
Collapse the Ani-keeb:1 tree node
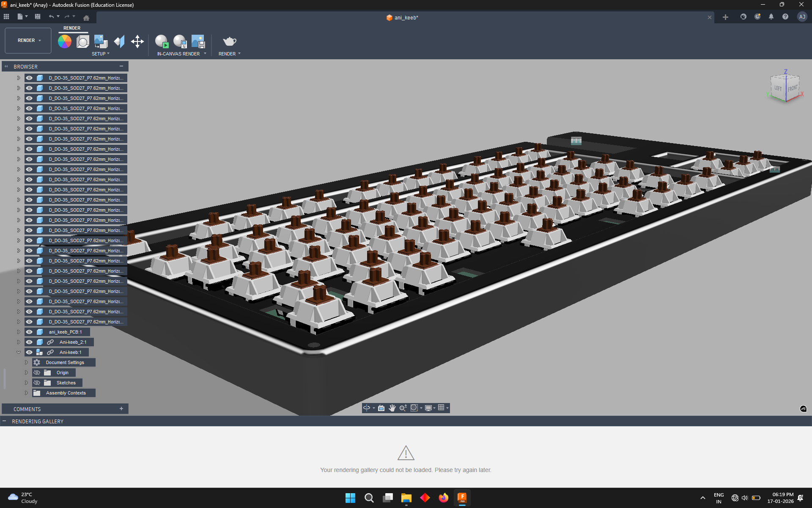tap(19, 352)
